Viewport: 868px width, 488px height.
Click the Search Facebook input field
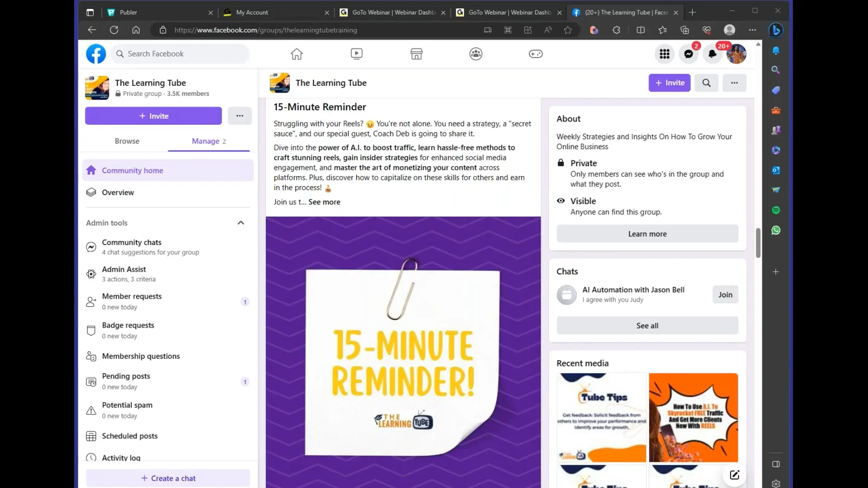(180, 54)
